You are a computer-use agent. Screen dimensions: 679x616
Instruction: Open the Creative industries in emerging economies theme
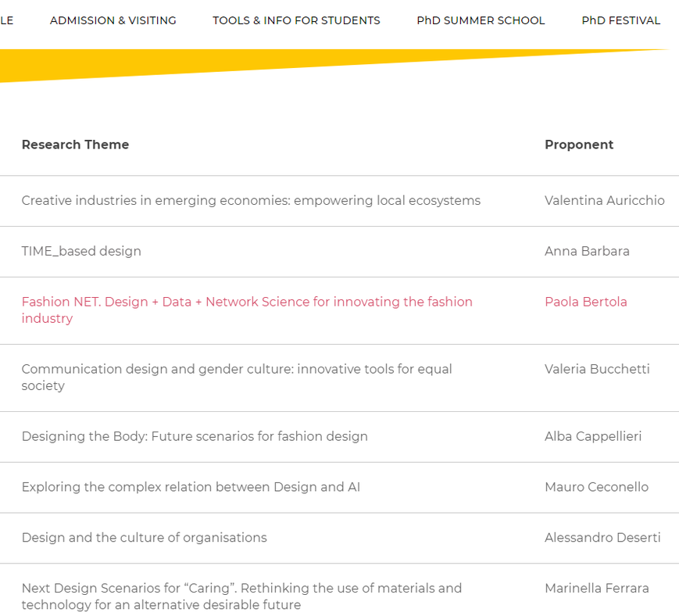click(251, 201)
